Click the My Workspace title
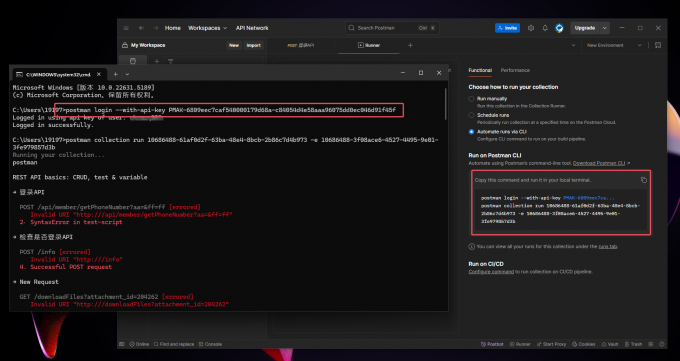Viewport: 680px width, 361px height. [x=148, y=45]
